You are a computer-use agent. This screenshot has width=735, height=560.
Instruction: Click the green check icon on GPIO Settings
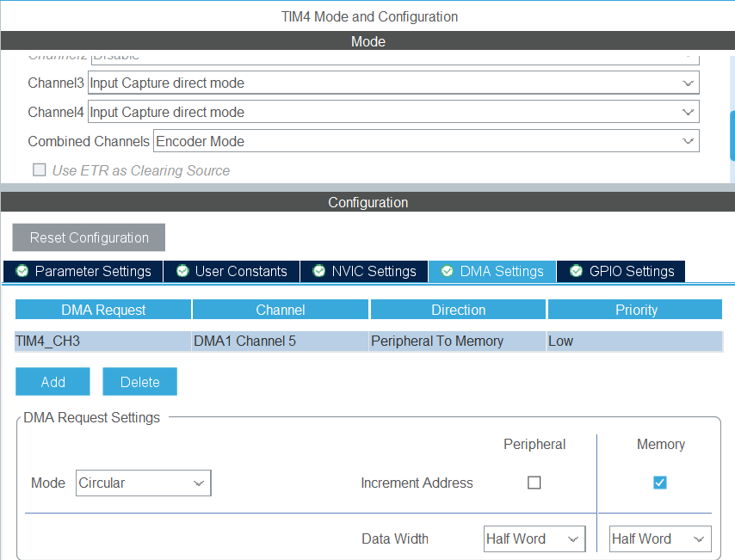(576, 271)
